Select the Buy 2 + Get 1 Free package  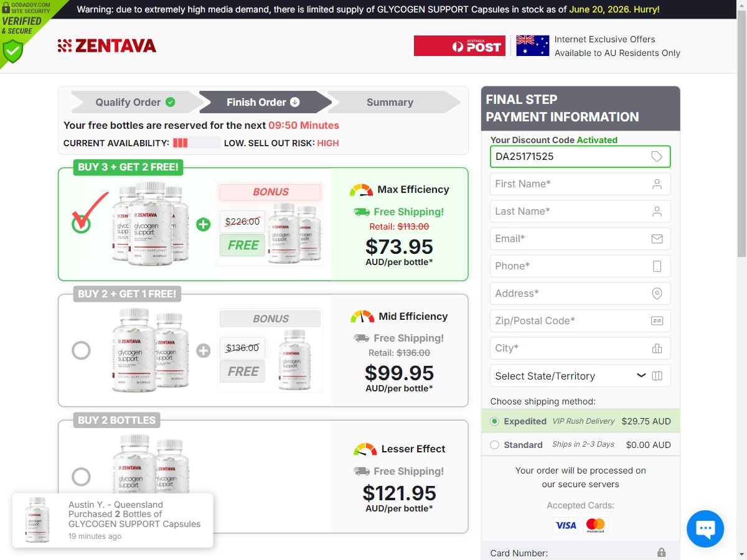click(x=81, y=351)
